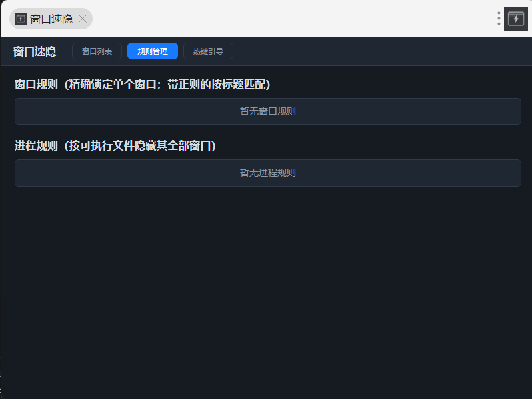Click the 窗口规则 section heading
This screenshot has height=399, width=532.
142,84
